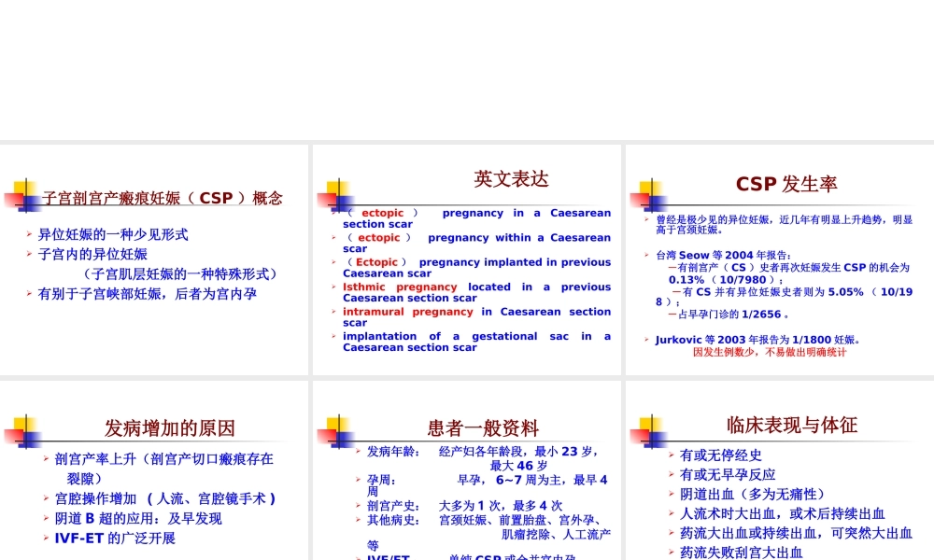Select the colored squares emblem on CSP 发生率 slide
934x560 pixels.
(x=647, y=196)
